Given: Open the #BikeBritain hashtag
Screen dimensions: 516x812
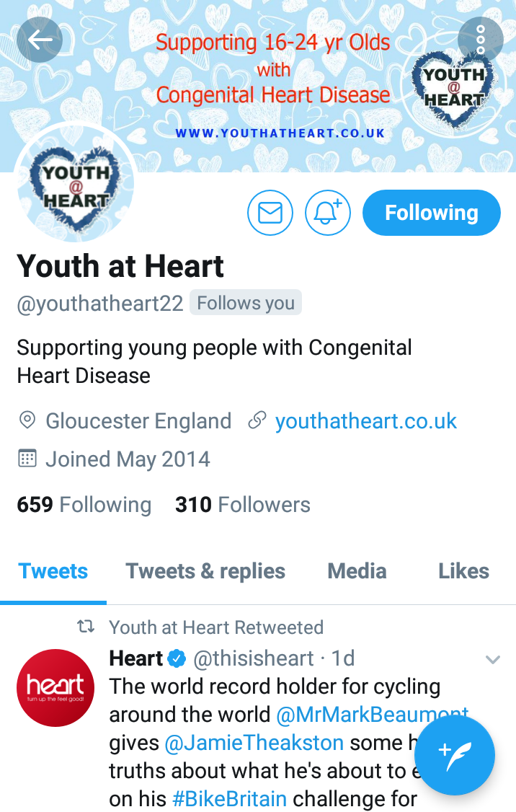Looking at the screenshot, I should pyautogui.click(x=229, y=798).
